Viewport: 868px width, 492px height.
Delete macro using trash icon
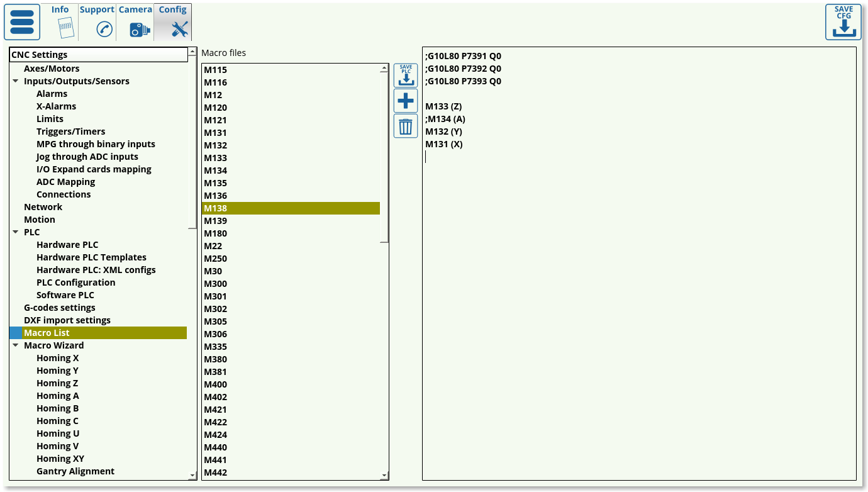click(406, 126)
